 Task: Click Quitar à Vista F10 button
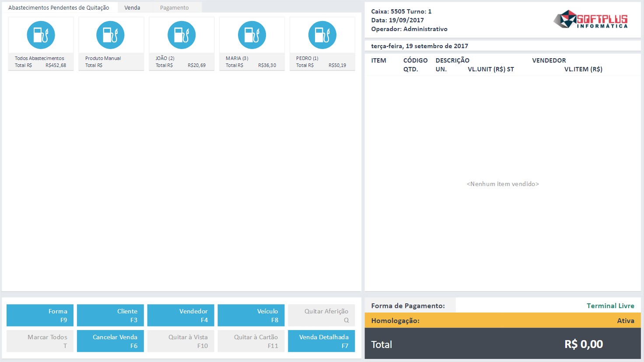(x=181, y=341)
